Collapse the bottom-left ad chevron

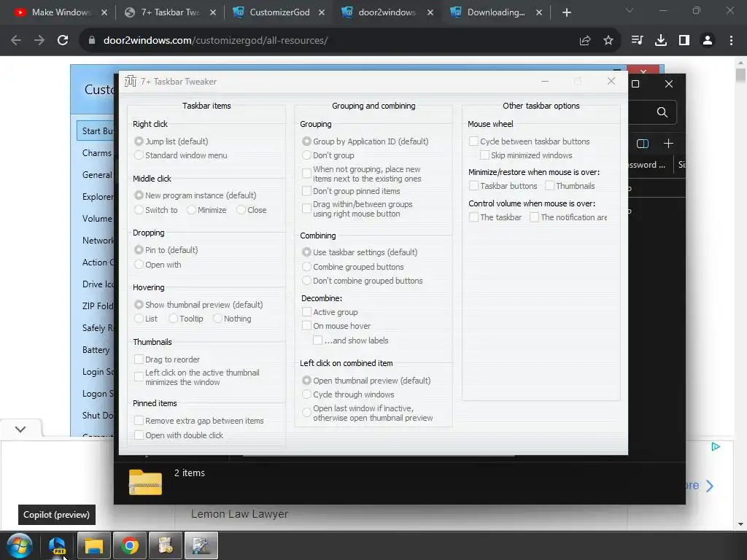(20, 429)
